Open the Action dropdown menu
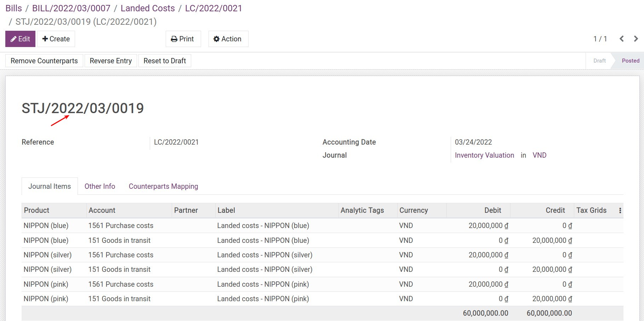Viewport: 644px width, 321px height. [228, 39]
